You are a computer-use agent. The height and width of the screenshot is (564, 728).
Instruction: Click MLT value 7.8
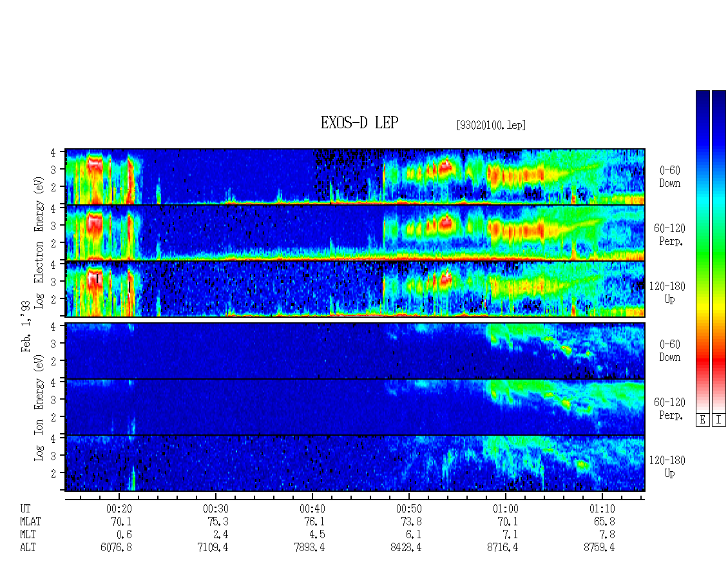tap(608, 535)
